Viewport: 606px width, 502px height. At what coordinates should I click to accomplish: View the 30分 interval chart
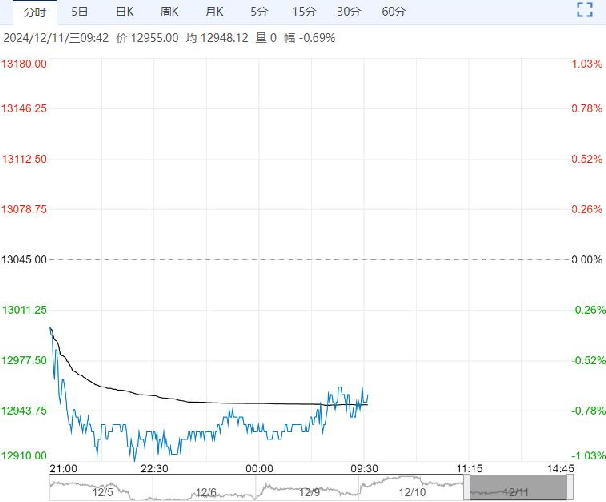(x=349, y=13)
